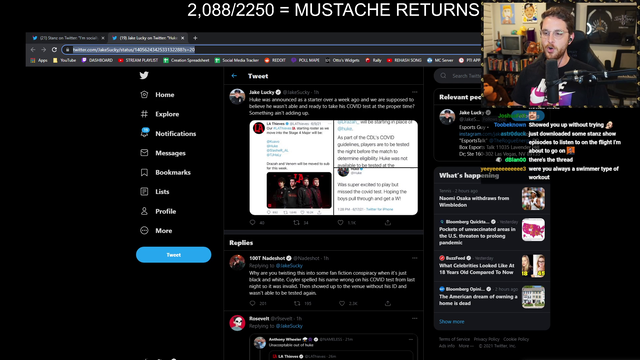Click the Twitter search field
The width and height of the screenshot is (640, 360).
(x=459, y=76)
